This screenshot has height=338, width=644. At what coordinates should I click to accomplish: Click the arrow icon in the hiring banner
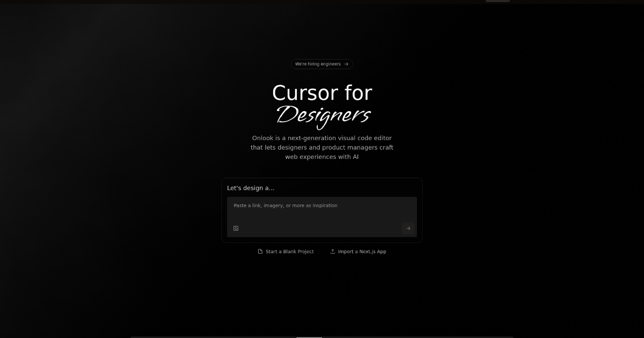click(347, 64)
